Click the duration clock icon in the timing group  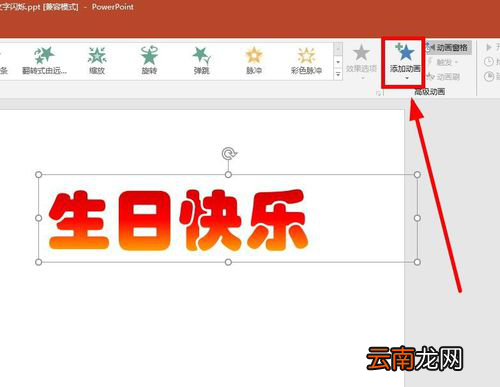point(489,62)
